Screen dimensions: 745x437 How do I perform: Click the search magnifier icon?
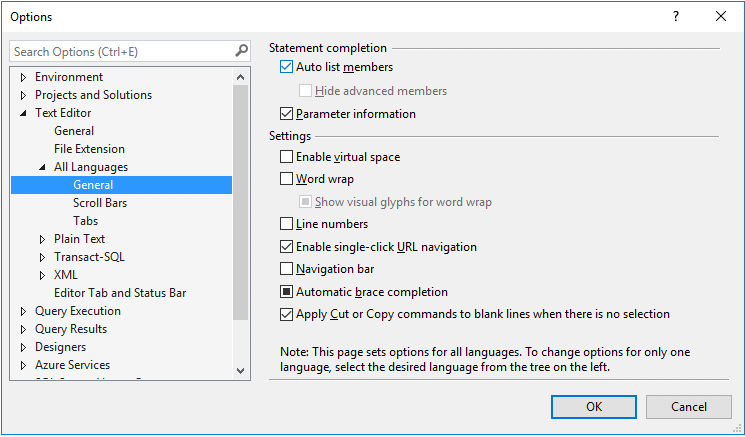point(241,51)
